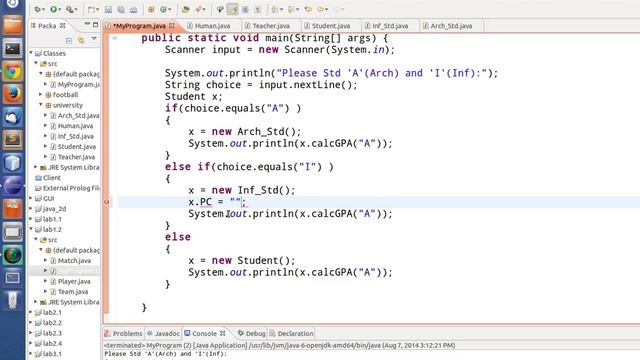Open the Run icon's dropdown arrow
640x360 pixels.
[x=60, y=9]
